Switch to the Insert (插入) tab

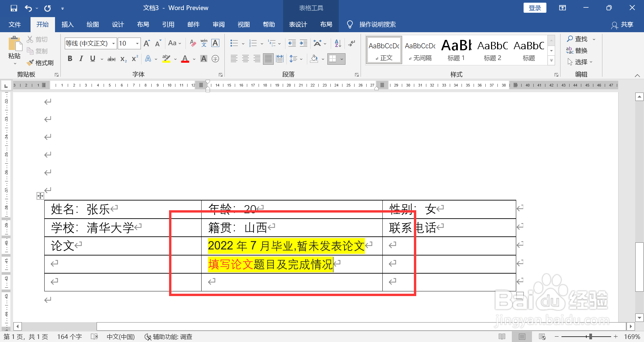[x=67, y=24]
